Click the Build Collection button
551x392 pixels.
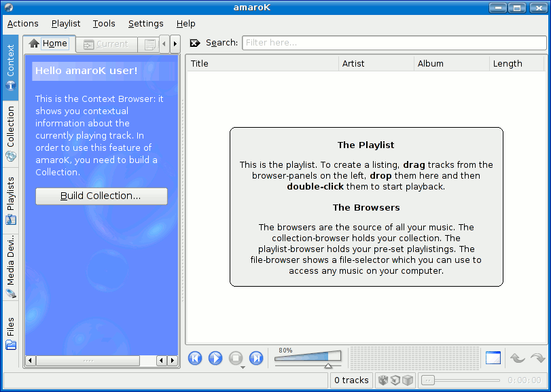pos(101,196)
